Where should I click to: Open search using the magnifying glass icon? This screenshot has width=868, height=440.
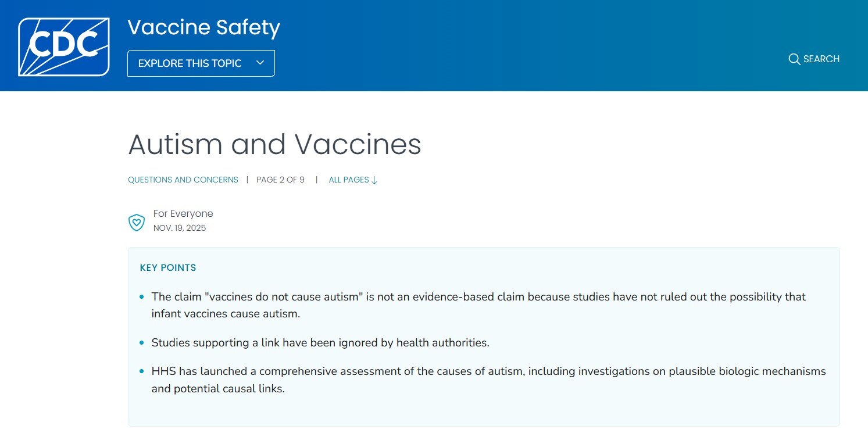tap(795, 59)
